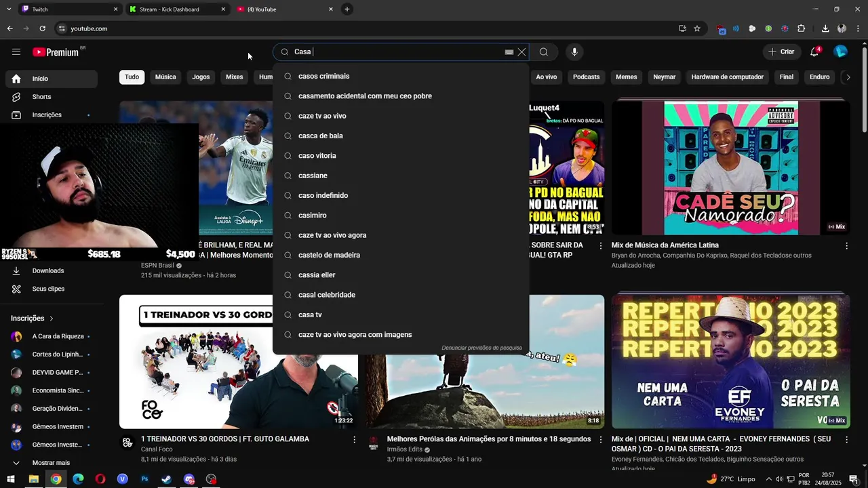Select the Neymar filter chip
868x488 pixels.
click(664, 77)
